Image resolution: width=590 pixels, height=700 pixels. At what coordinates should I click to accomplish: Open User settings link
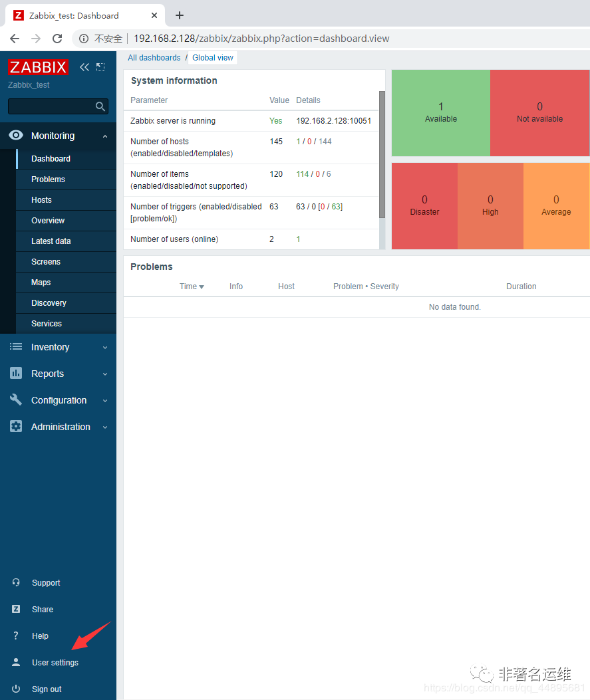tap(55, 663)
